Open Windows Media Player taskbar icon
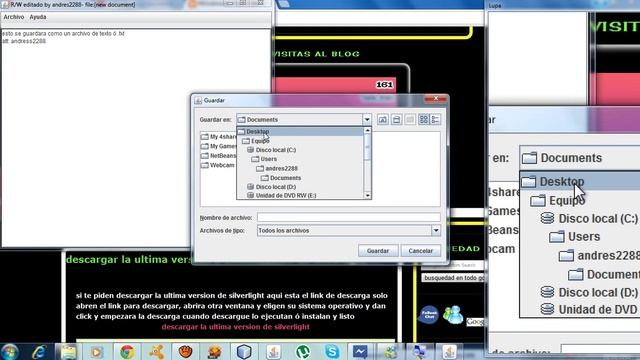Screen dimensions: 640x360 coord(97,352)
